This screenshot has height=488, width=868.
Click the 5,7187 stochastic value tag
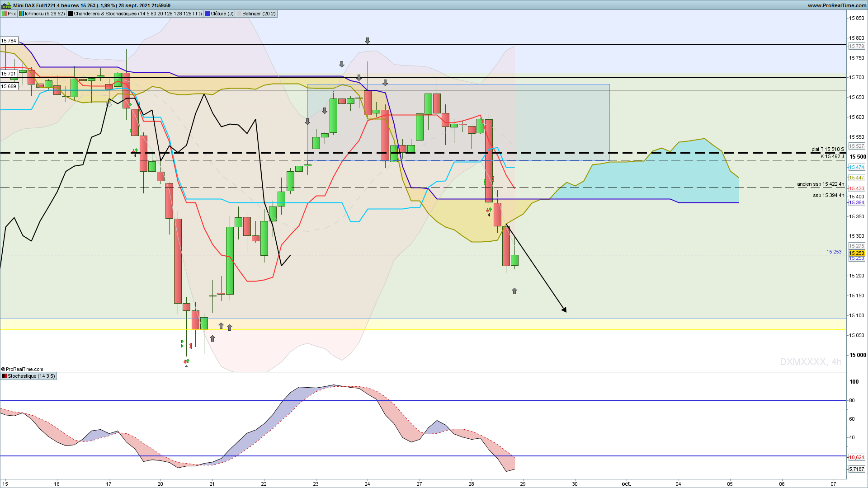pos(857,469)
